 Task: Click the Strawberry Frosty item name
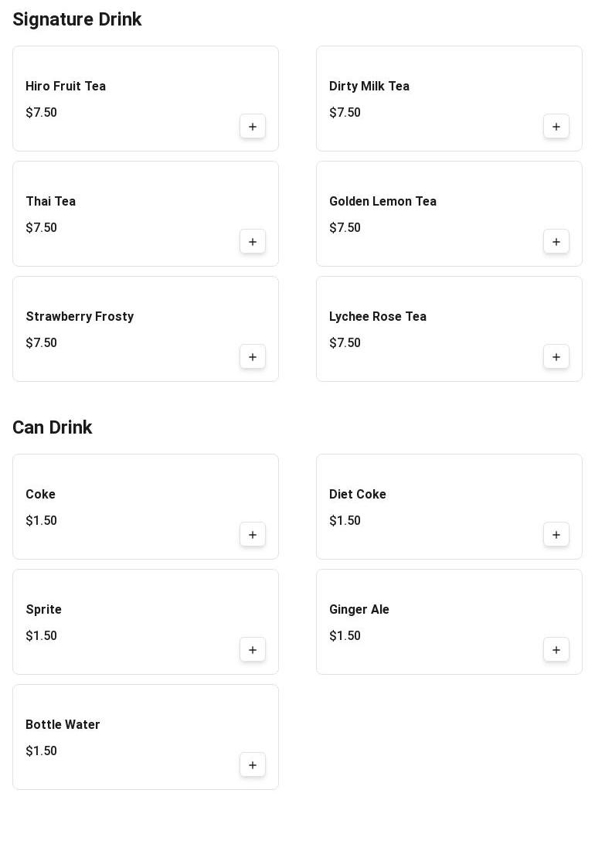click(80, 317)
